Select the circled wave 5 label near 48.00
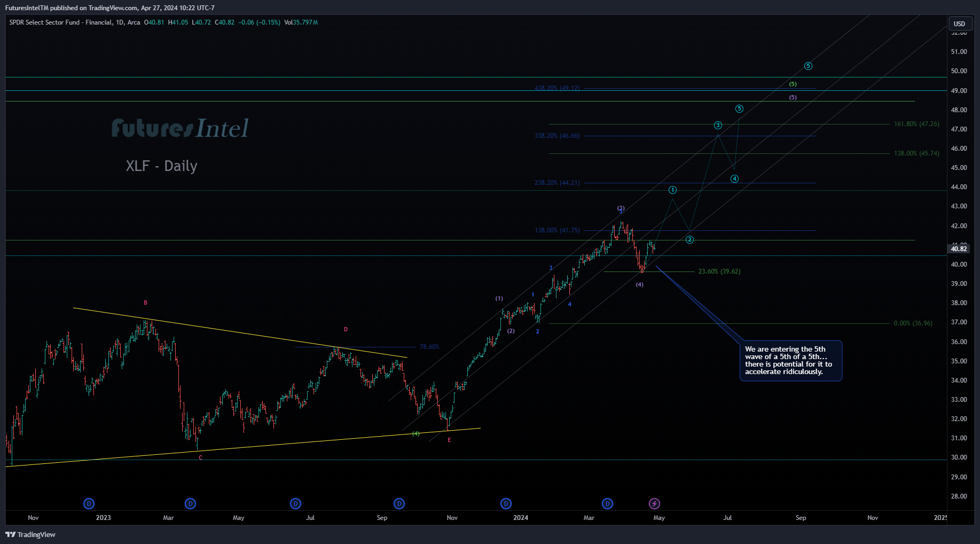This screenshot has width=980, height=544. coord(739,108)
